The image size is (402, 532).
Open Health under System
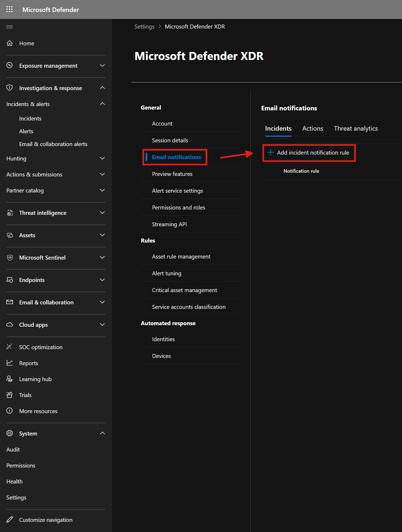tap(14, 482)
